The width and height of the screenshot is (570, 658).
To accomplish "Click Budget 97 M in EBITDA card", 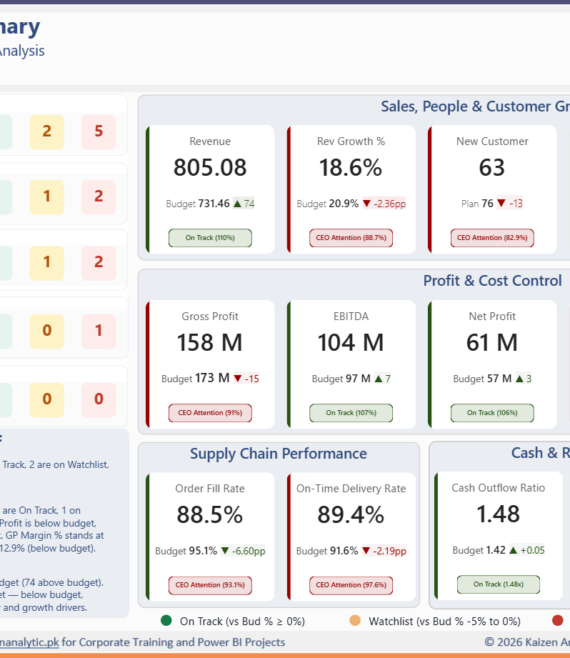I will (x=341, y=379).
